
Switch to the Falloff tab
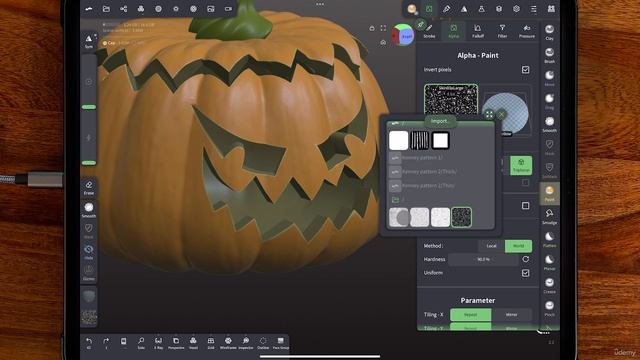[478, 31]
